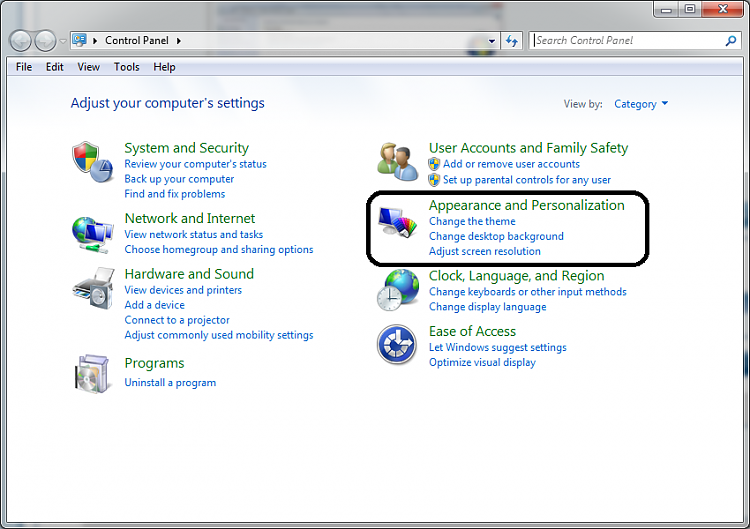Image resolution: width=750 pixels, height=529 pixels.
Task: Click View devices and printers
Action: [183, 290]
